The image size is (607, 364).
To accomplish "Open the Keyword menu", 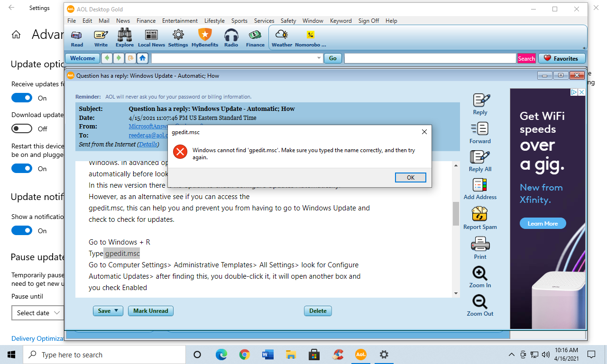I will (340, 21).
